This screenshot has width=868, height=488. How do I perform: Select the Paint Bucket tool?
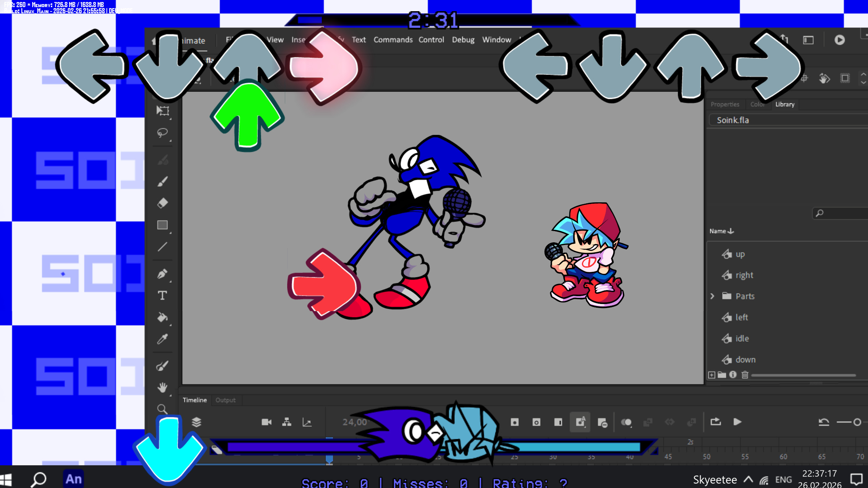point(162,317)
